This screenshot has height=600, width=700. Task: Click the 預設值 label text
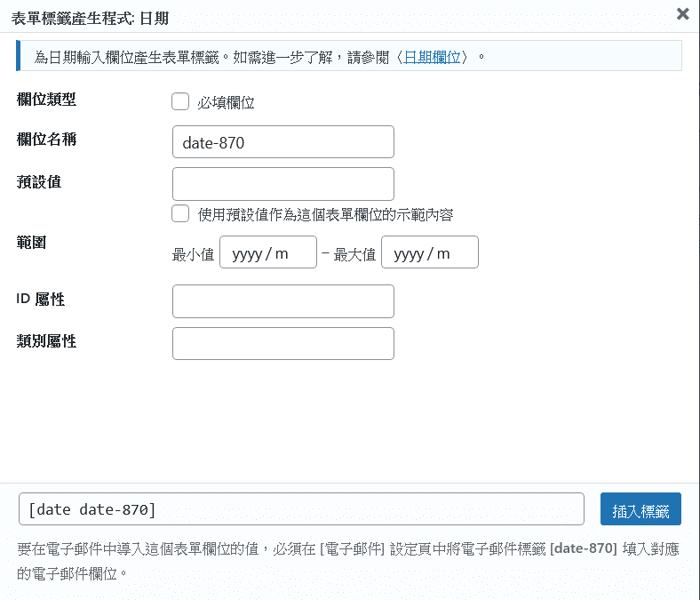(39, 182)
